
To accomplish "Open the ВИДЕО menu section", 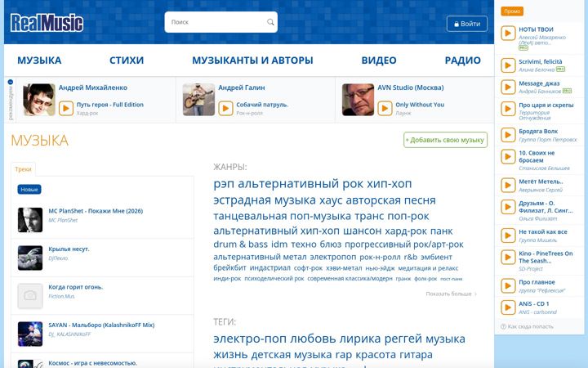I will coord(379,60).
